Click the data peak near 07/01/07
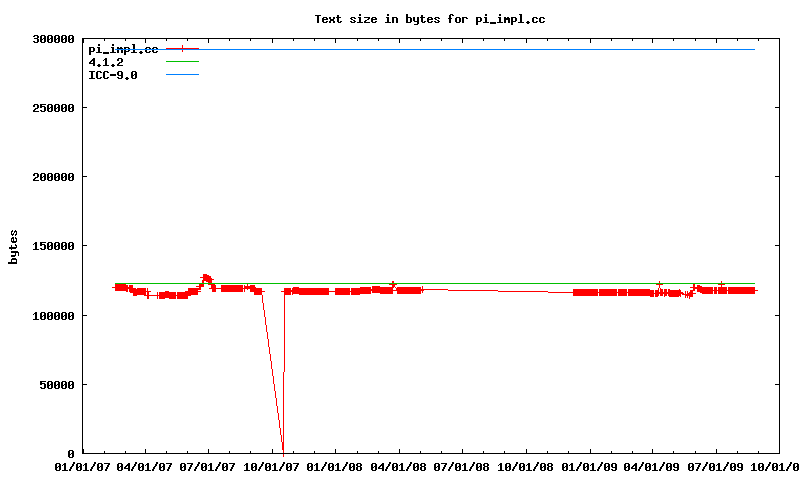 [206, 277]
